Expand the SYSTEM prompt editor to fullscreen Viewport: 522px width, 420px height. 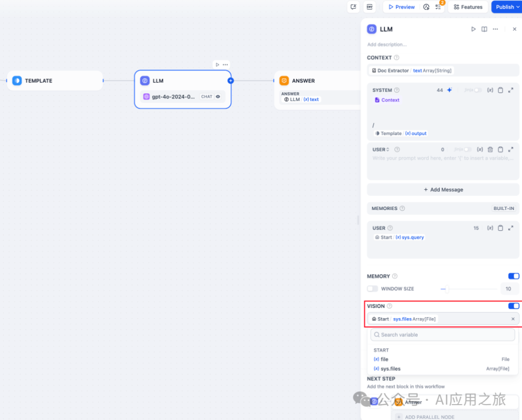[x=510, y=90]
